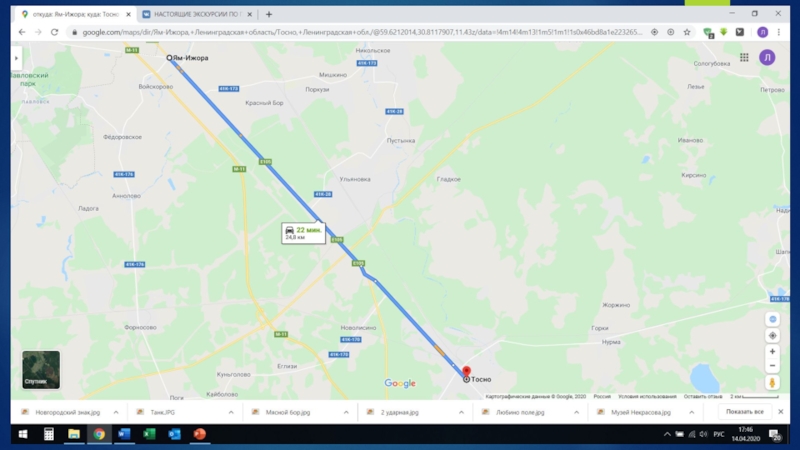The image size is (800, 450).
Task: Open File Explorer from taskbar
Action: [x=73, y=434]
